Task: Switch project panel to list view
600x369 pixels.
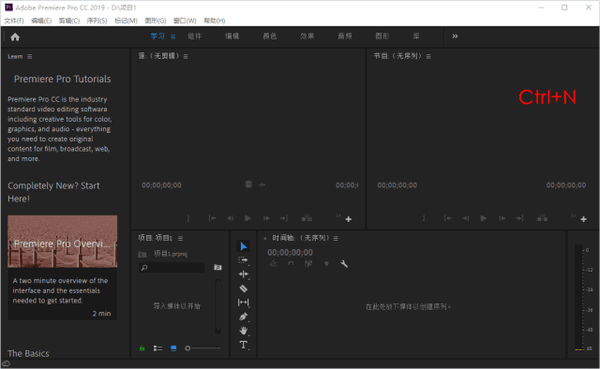Action: tap(158, 348)
